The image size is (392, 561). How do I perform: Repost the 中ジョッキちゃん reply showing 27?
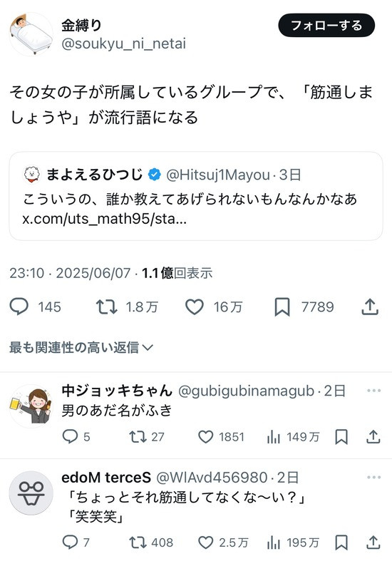pyautogui.click(x=138, y=437)
